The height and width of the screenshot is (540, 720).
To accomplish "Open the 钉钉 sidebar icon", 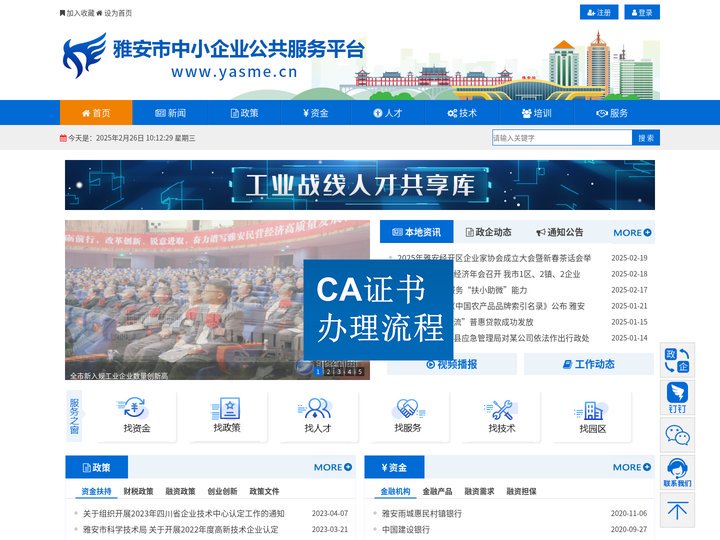I will tap(677, 398).
